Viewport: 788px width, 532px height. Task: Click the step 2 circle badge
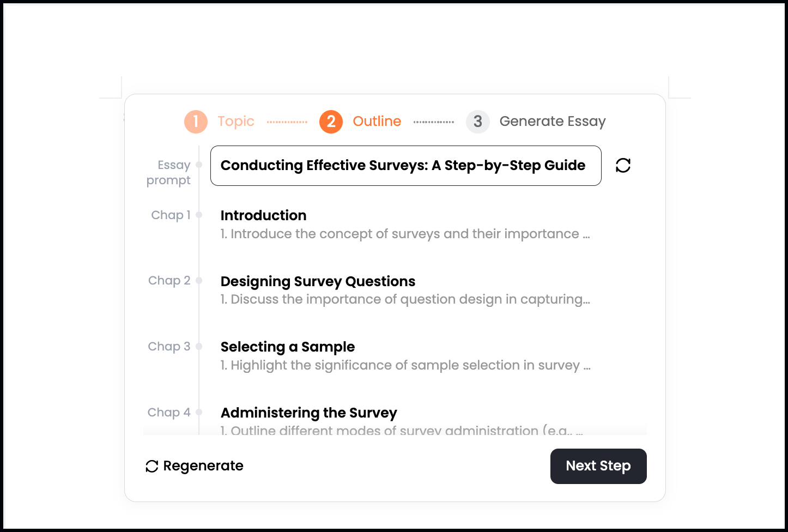point(331,122)
